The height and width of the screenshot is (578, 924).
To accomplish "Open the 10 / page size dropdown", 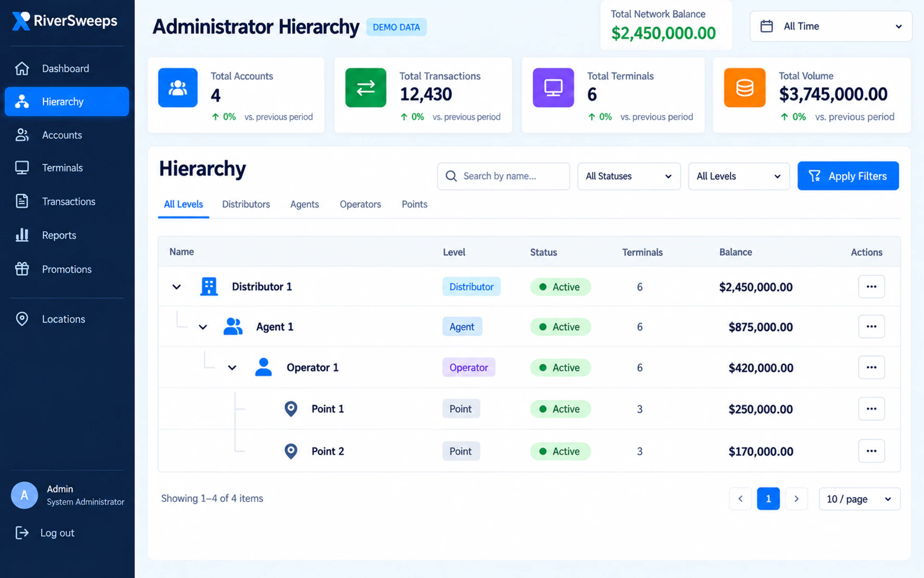I will click(860, 499).
